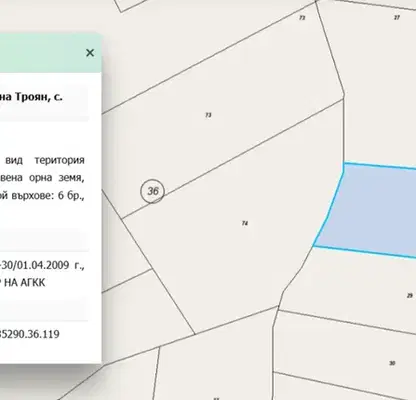
Task: Click the date text 30/01.04.2009
Action: point(36,266)
